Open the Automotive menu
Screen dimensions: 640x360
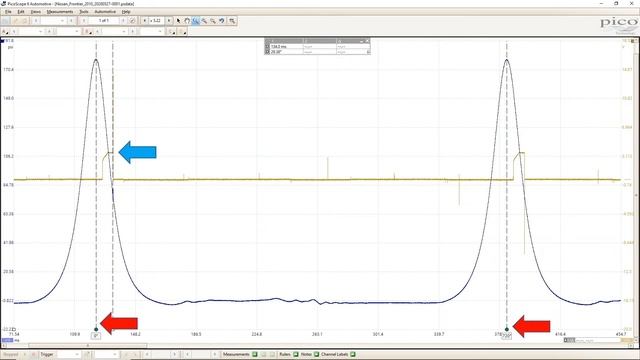point(105,12)
